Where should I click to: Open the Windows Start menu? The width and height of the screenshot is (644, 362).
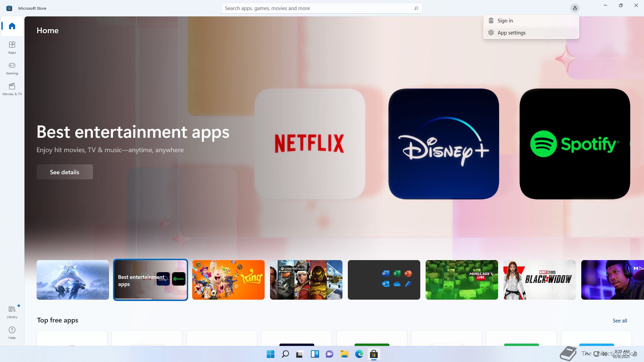[270, 354]
